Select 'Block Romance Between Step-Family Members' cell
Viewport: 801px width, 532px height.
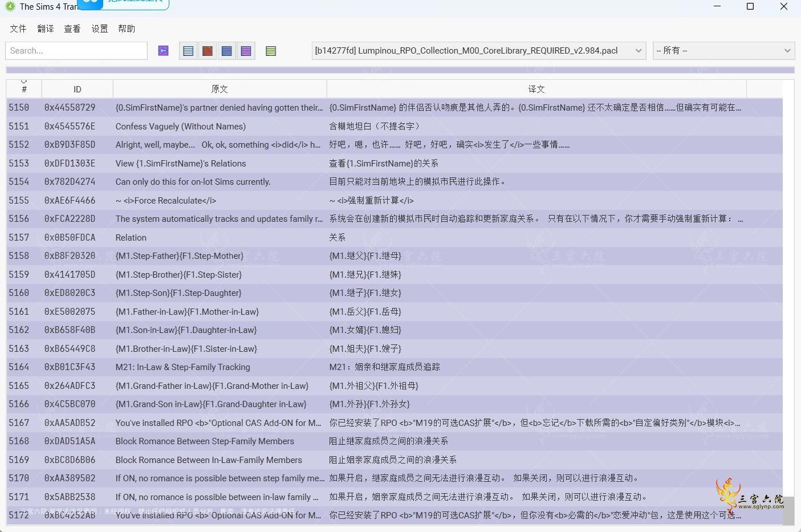click(205, 441)
